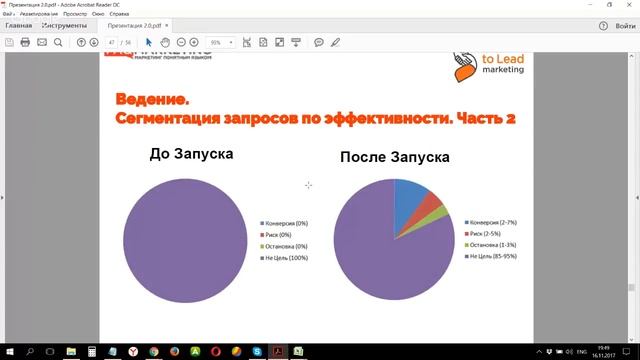Select the Презентация 2.0.pdf document tab

click(x=134, y=25)
